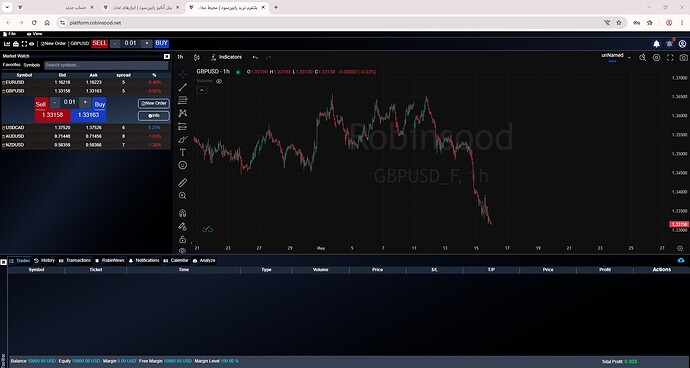Close the Market Watch panel
Screen dimensions: 690x368
(167, 56)
